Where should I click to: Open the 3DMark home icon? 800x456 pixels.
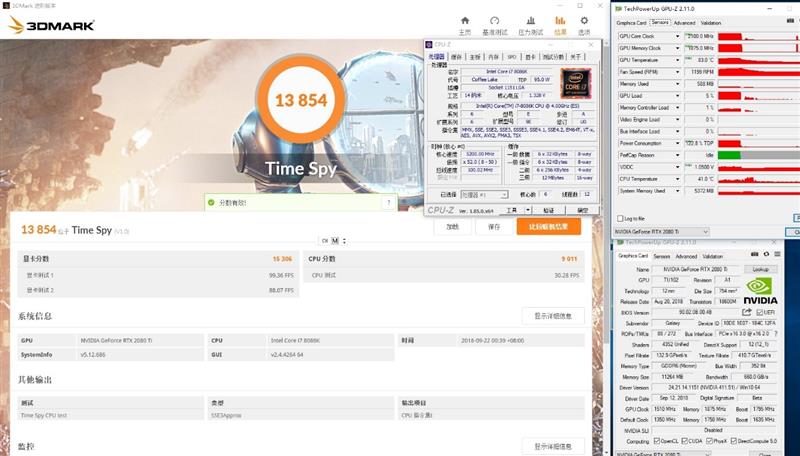(465, 21)
